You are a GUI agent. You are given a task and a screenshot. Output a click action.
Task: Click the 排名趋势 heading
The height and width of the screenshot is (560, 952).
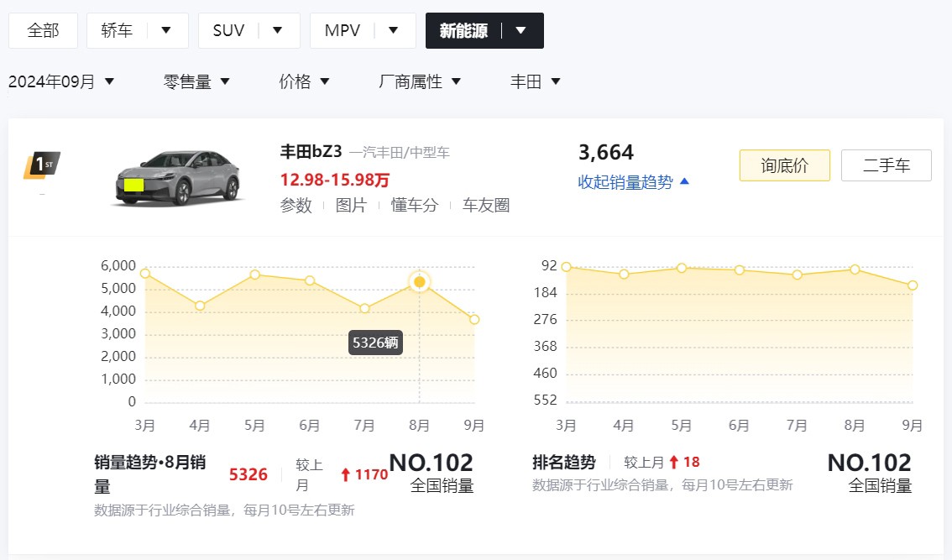point(564,463)
